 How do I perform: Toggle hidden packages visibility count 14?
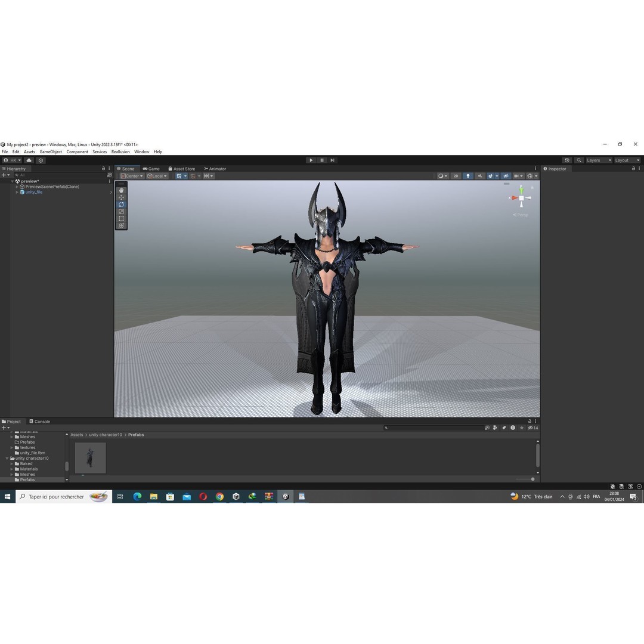[532, 428]
